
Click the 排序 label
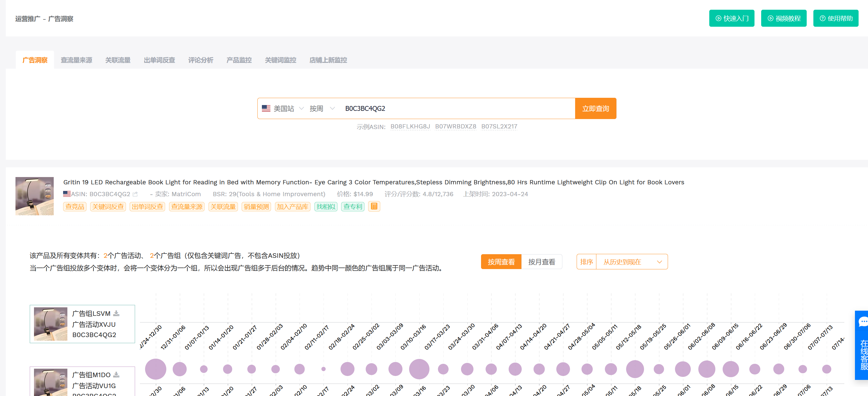pyautogui.click(x=586, y=262)
